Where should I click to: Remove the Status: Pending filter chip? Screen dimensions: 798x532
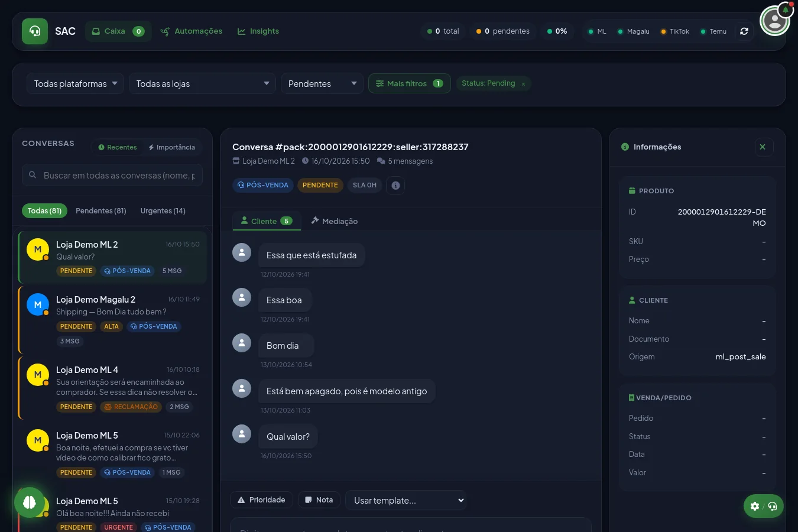click(523, 84)
